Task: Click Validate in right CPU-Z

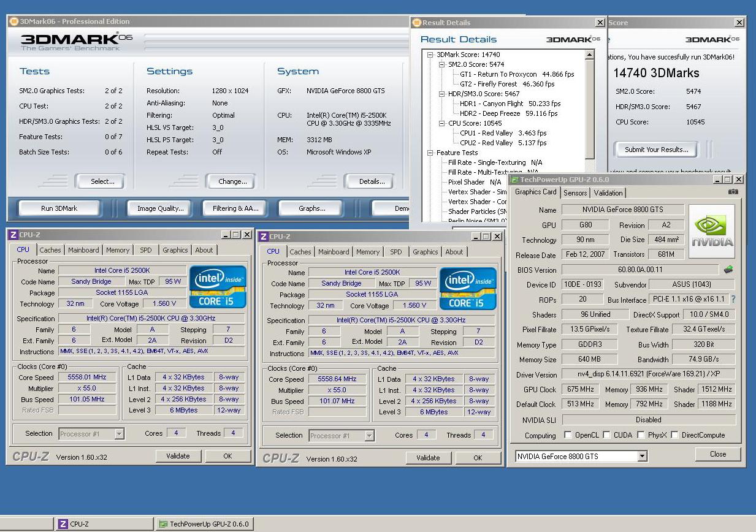Action: pyautogui.click(x=428, y=458)
